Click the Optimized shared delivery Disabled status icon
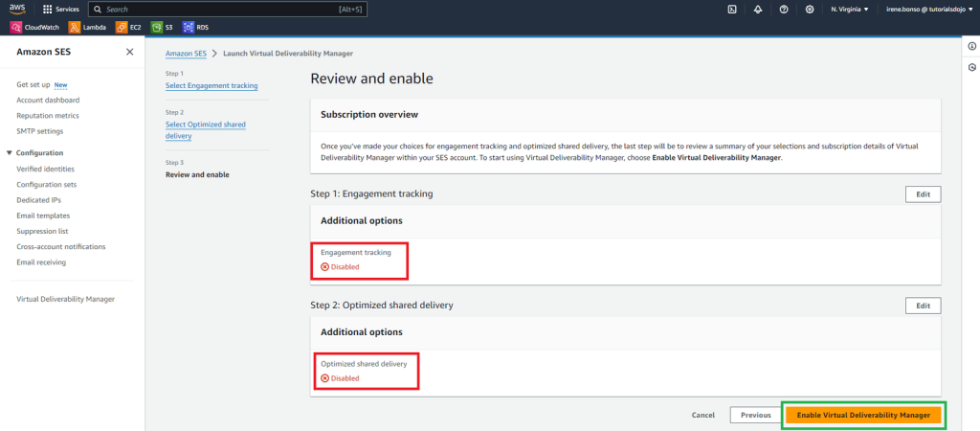 325,377
